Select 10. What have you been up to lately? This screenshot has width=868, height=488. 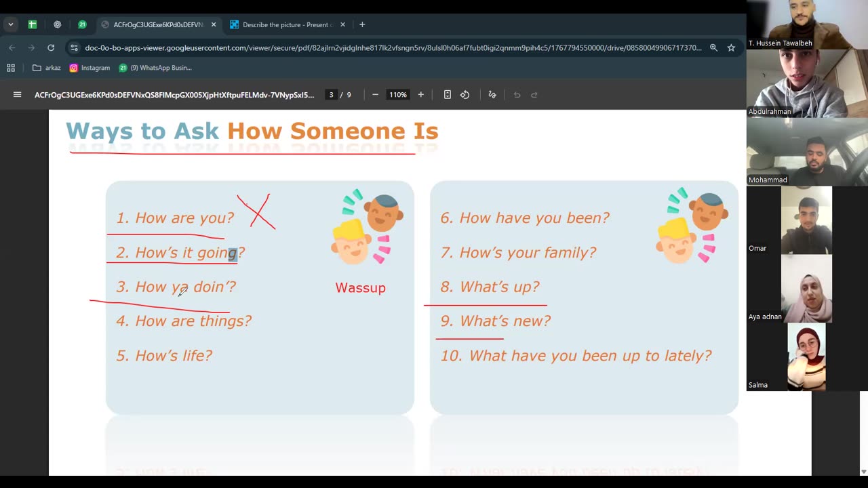[576, 355]
